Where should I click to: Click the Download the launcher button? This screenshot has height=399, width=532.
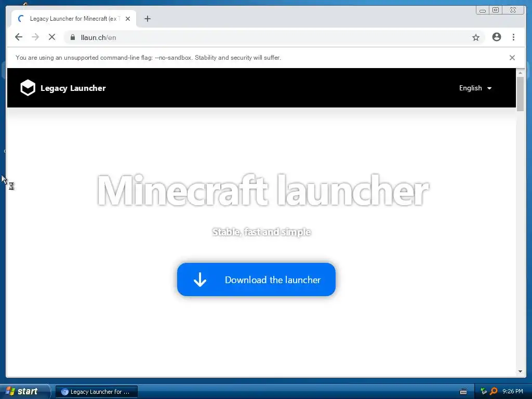click(256, 280)
